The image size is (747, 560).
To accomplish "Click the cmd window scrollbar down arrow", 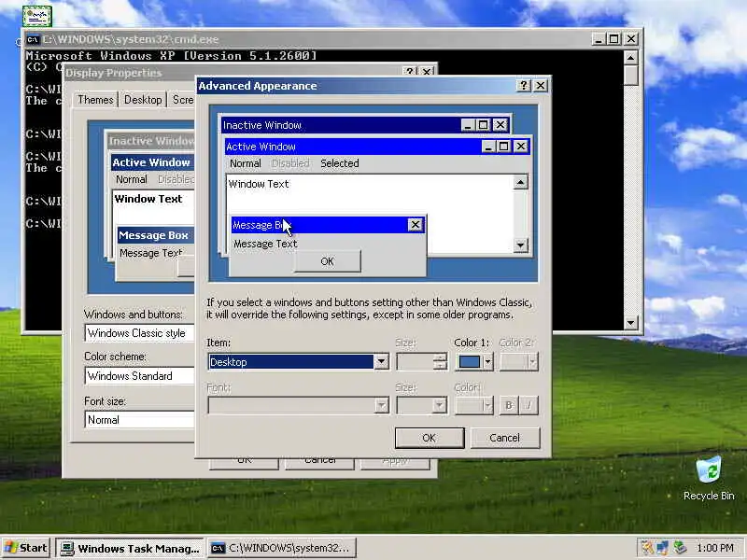I will click(631, 322).
